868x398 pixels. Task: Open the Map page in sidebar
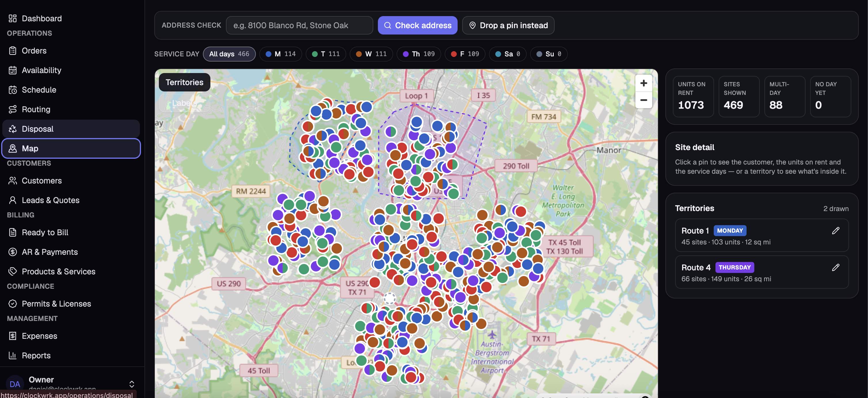coord(71,148)
